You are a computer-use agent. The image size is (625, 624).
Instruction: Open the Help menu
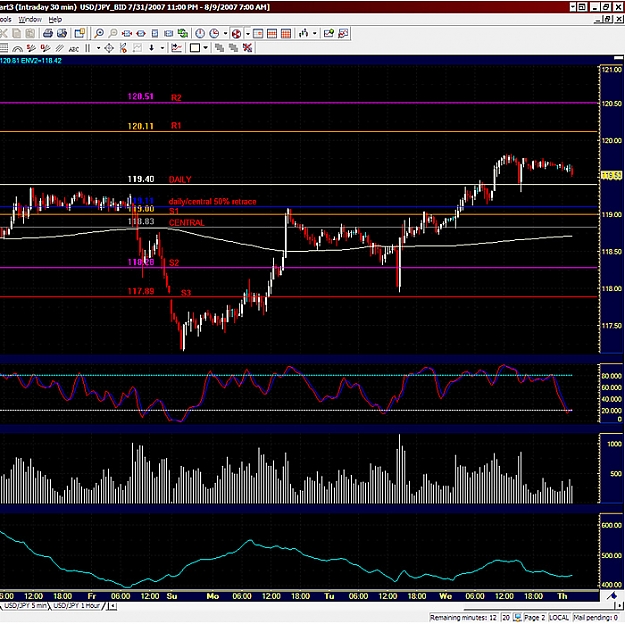(x=55, y=19)
